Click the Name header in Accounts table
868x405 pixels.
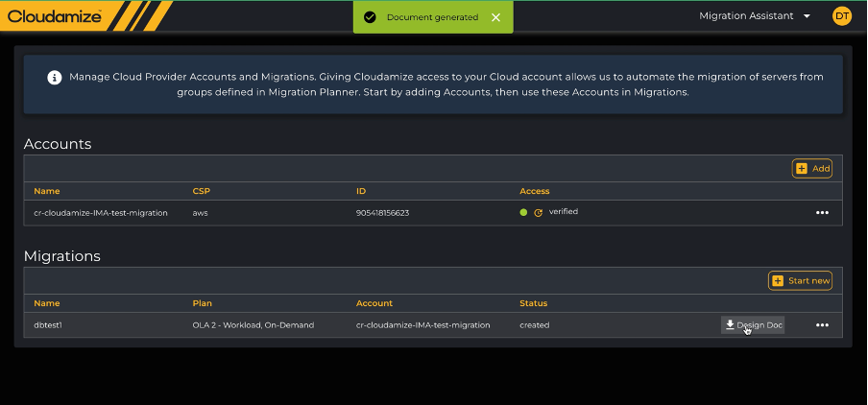point(46,191)
